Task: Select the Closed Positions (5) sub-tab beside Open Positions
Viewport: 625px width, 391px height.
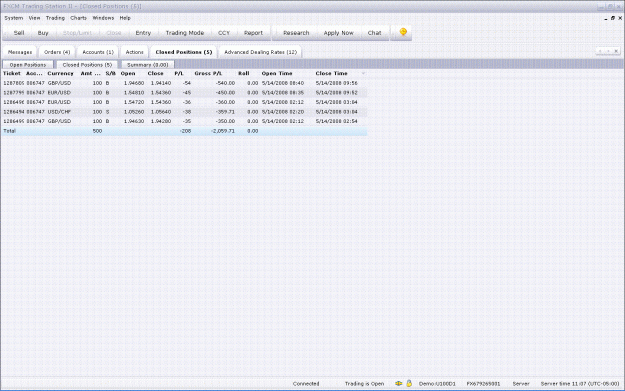Action: tap(87, 65)
